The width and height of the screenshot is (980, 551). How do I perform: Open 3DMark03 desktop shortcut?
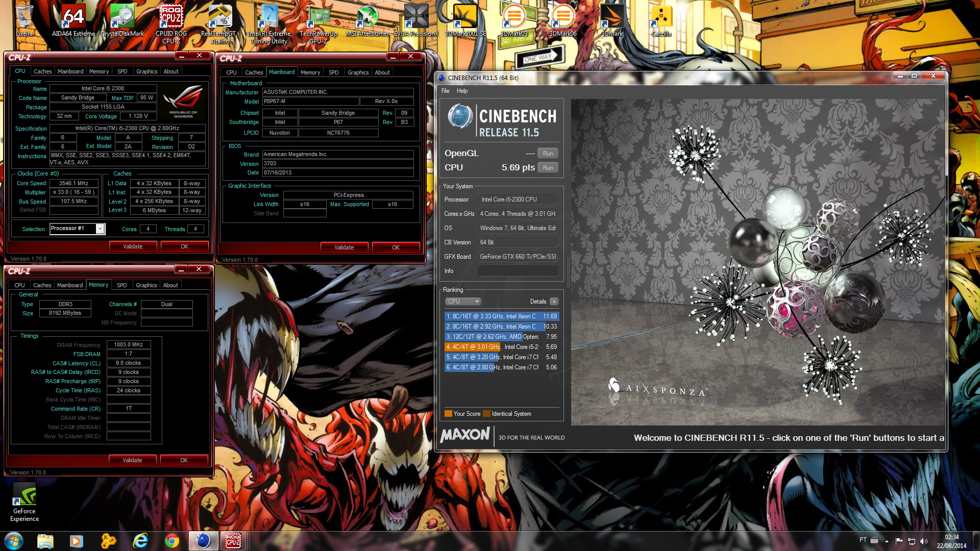[514, 20]
